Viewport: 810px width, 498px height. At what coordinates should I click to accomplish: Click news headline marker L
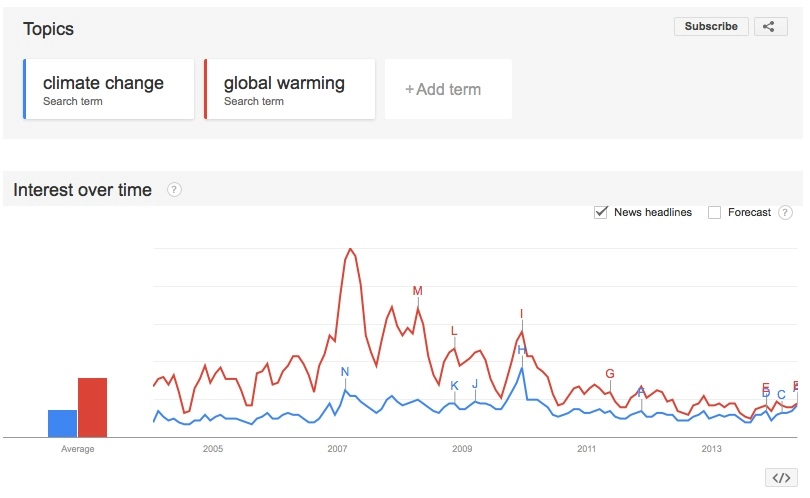click(x=454, y=331)
